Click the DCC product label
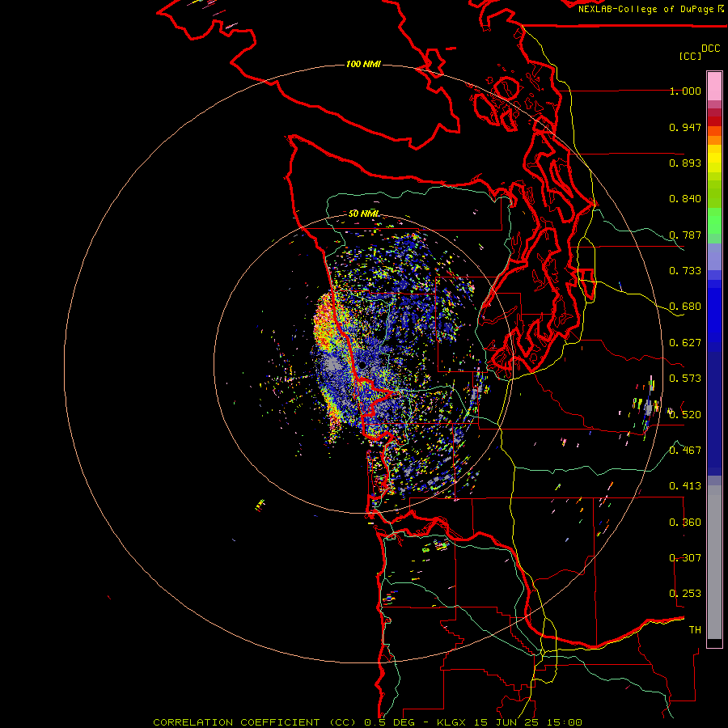728x728 pixels. (x=710, y=49)
